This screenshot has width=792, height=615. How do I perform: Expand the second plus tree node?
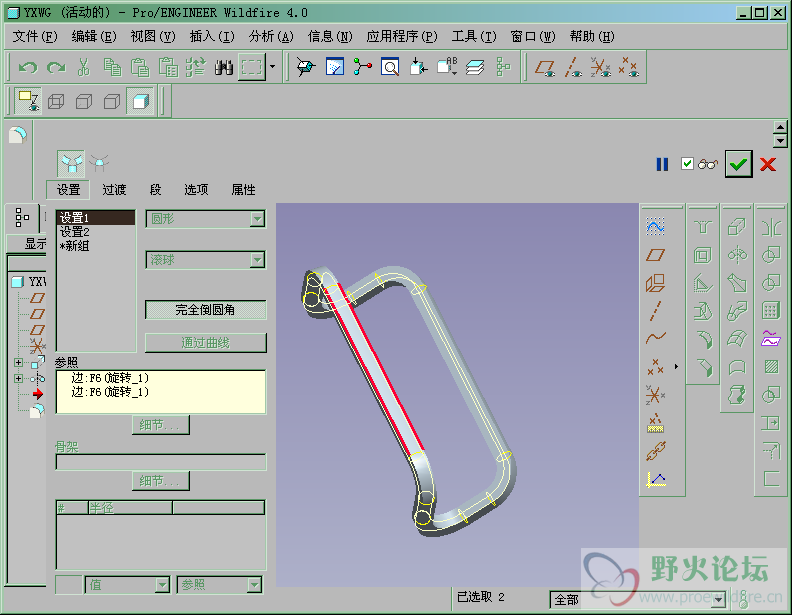point(18,378)
